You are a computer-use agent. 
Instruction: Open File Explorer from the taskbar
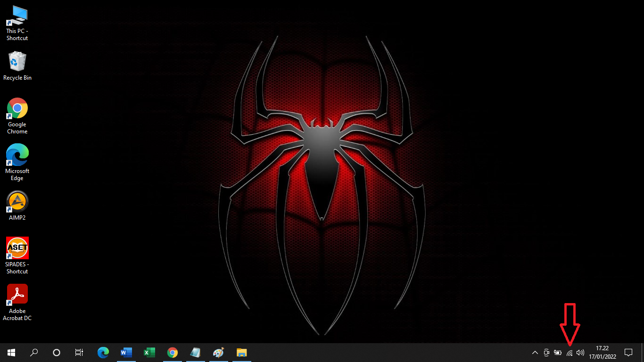coord(241,353)
